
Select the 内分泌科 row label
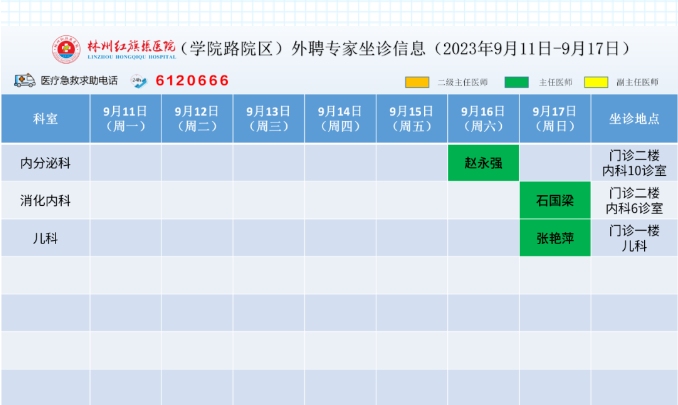tap(45, 163)
